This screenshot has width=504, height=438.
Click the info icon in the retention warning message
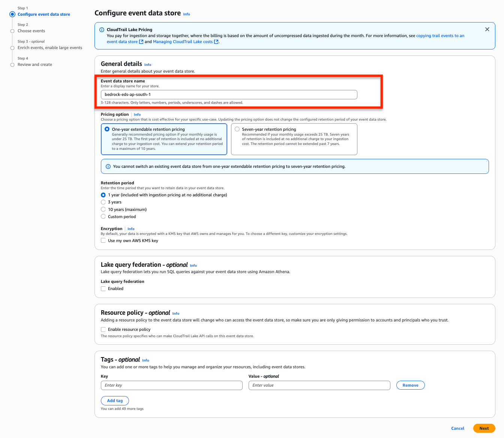coord(108,166)
